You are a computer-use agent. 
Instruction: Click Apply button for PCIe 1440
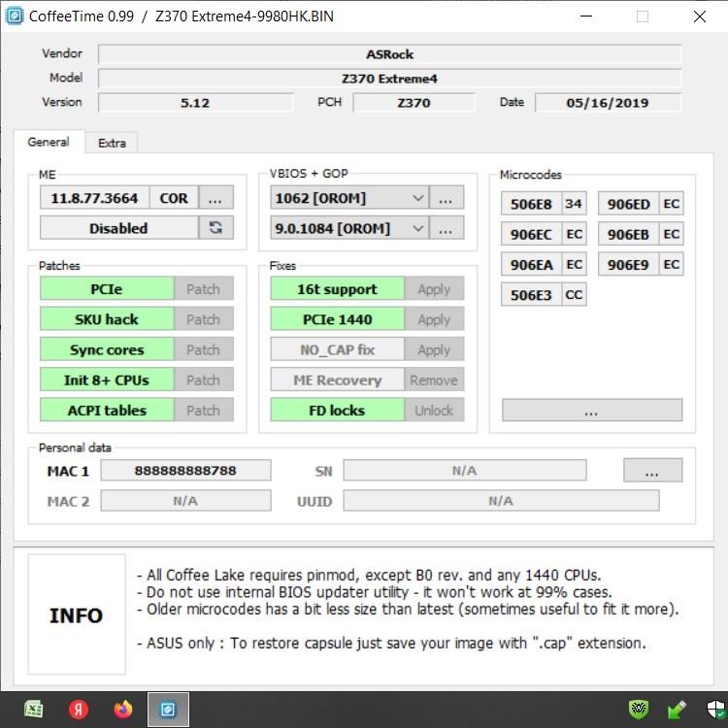[x=434, y=319]
